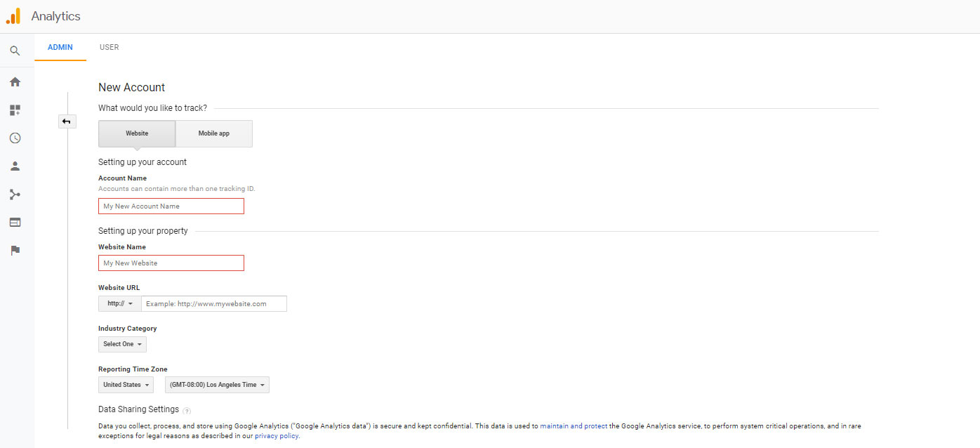Open the http:// protocol dropdown
This screenshot has width=980, height=448.
point(120,303)
